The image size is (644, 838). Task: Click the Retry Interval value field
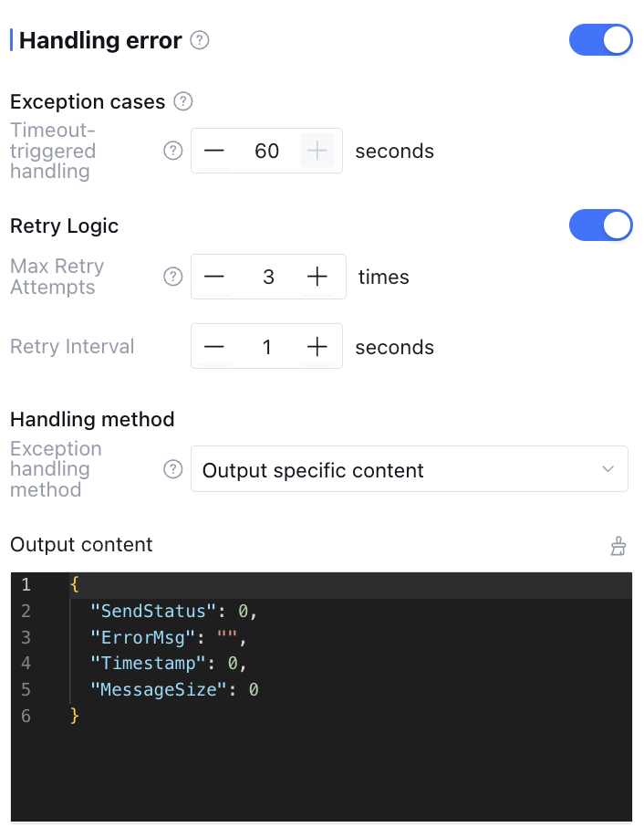pos(266,347)
